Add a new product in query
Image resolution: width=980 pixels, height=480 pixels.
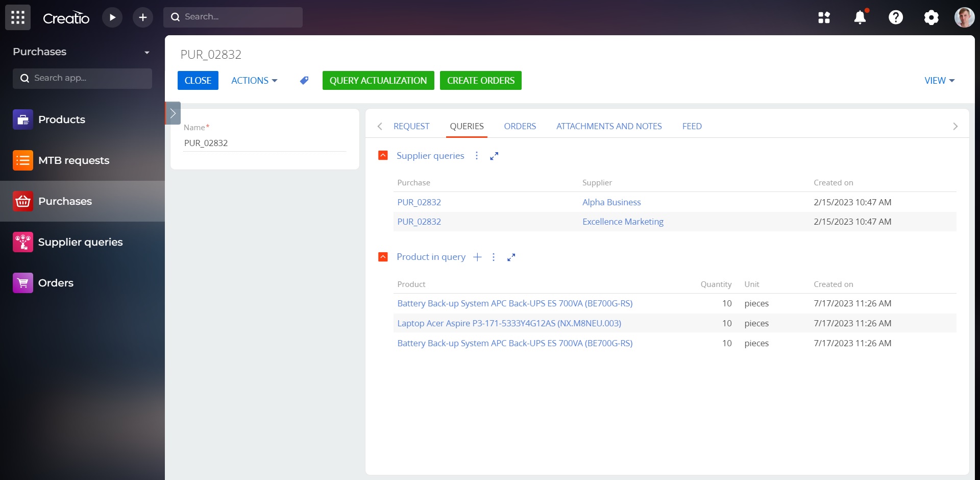477,257
